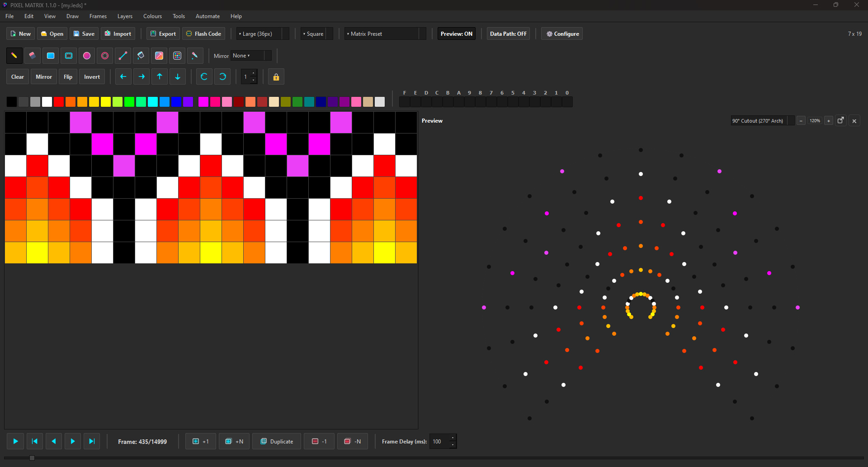Screen dimensions: 868x467
Task: Select the pencil draw tool
Action: coord(14,56)
